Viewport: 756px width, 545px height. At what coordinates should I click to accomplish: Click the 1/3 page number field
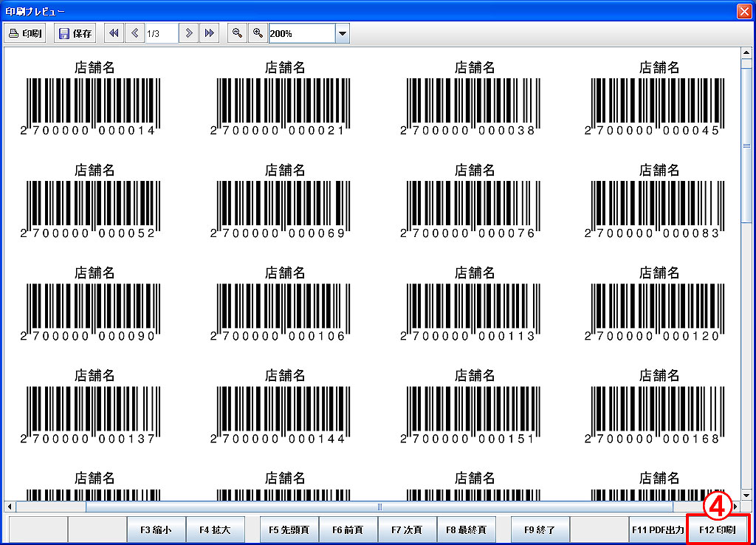click(161, 33)
